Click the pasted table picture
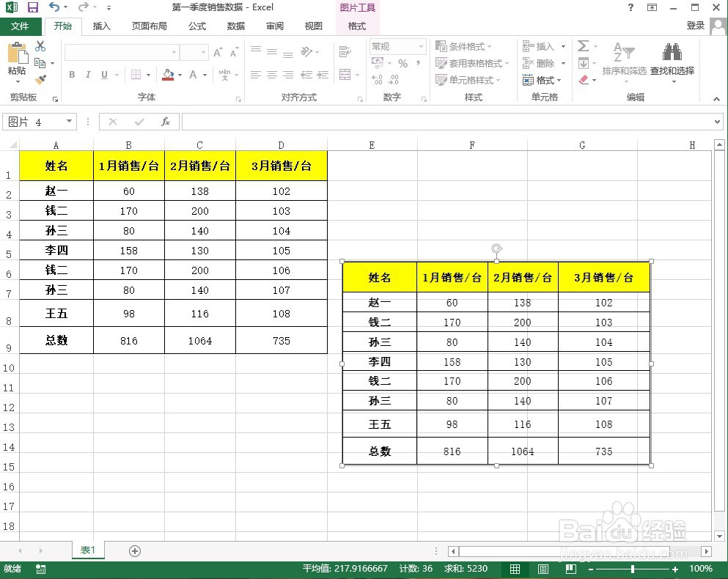 [496, 364]
